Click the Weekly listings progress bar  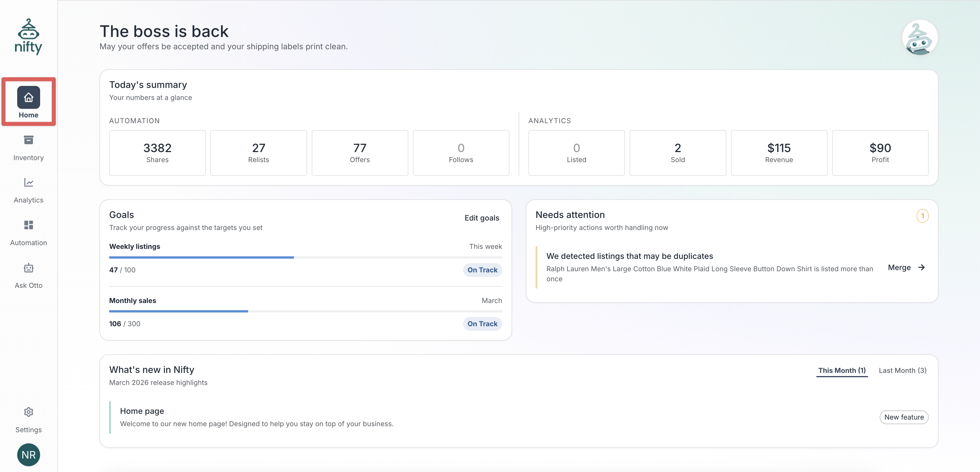coord(305,257)
